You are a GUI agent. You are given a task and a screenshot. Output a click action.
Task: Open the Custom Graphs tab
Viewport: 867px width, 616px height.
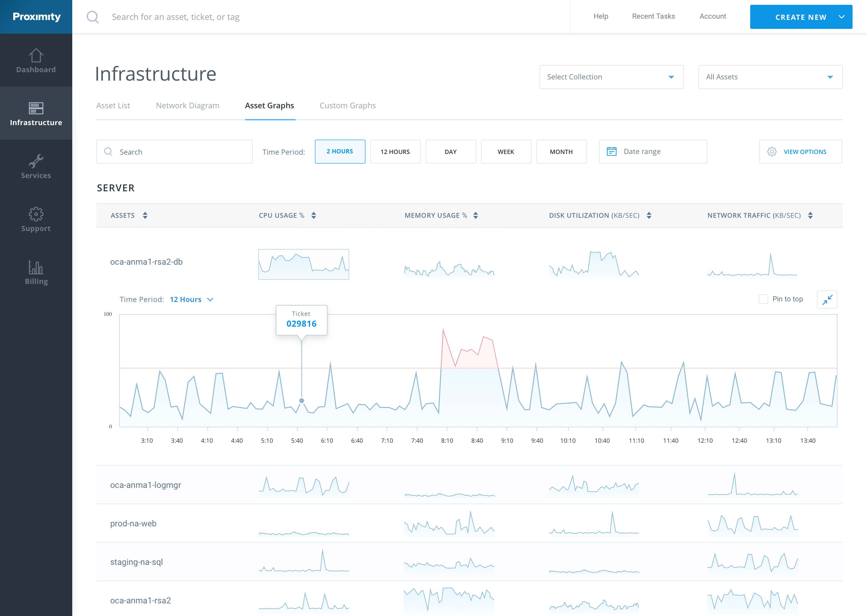point(347,106)
